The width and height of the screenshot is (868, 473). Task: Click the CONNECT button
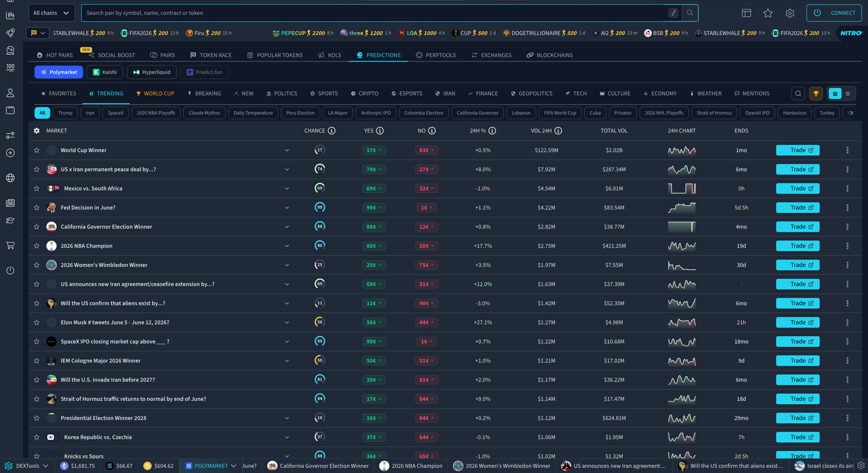click(x=834, y=13)
